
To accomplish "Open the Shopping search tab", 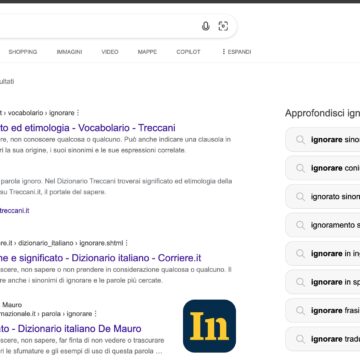I will coord(23,52).
